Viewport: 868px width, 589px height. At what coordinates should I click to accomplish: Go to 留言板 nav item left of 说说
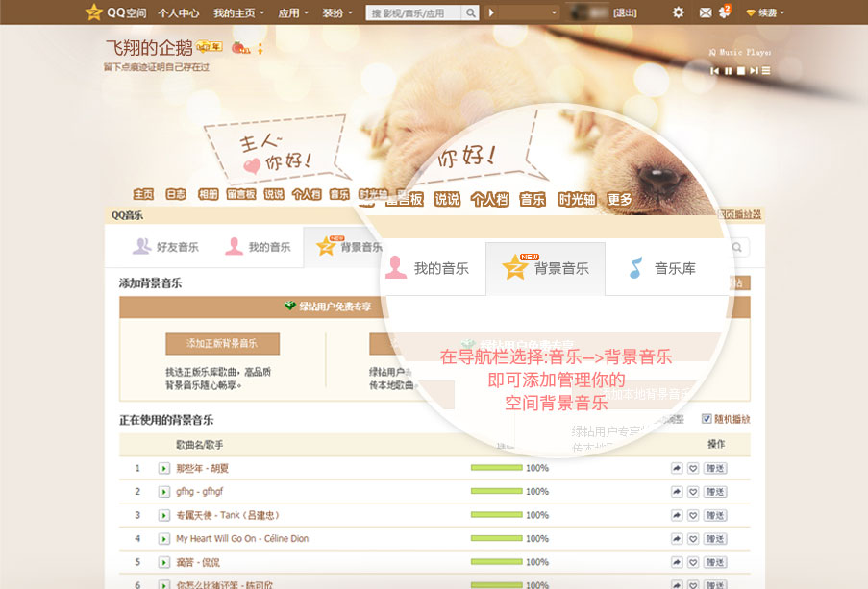coord(241,194)
